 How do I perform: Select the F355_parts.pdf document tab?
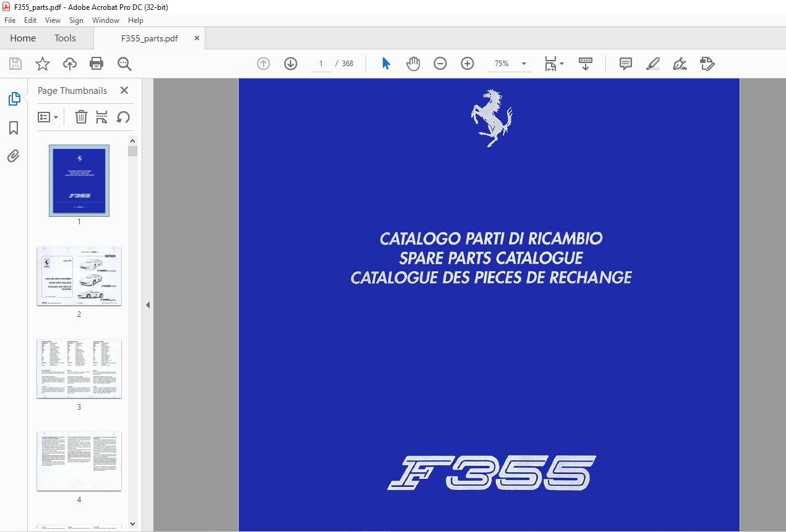[x=149, y=38]
